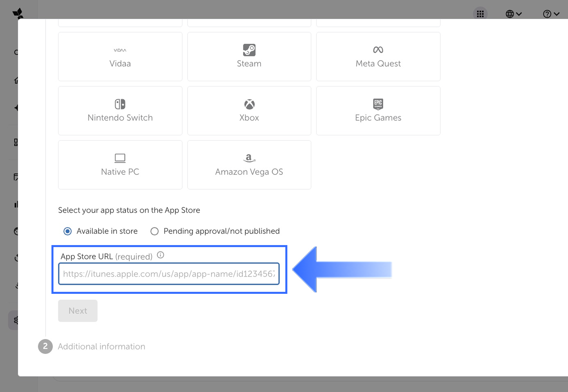
Task: Choose the Steam platform tile
Action: [249, 56]
